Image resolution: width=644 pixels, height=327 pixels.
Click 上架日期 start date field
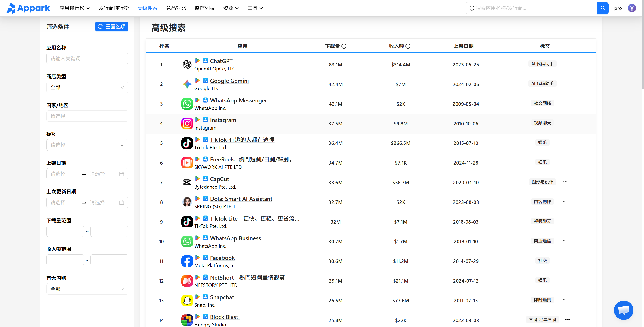(64, 174)
